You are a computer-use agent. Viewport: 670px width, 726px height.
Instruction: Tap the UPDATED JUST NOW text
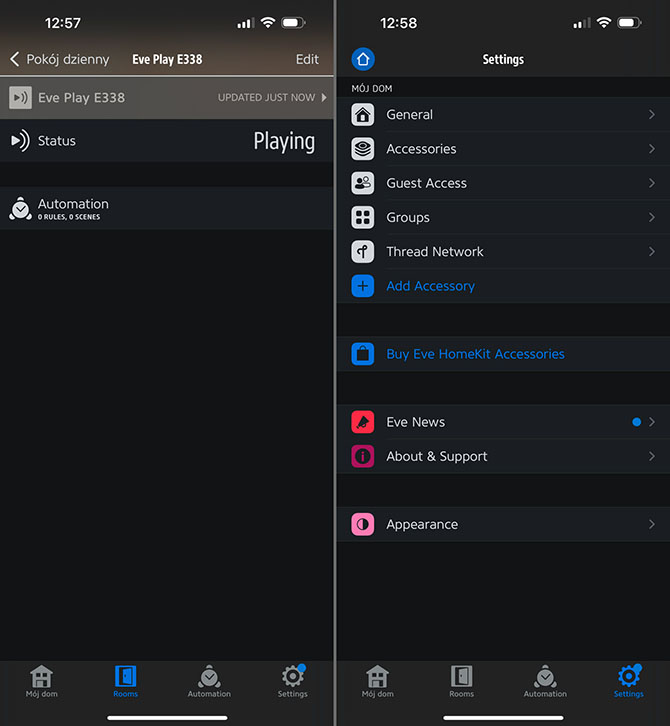(266, 97)
